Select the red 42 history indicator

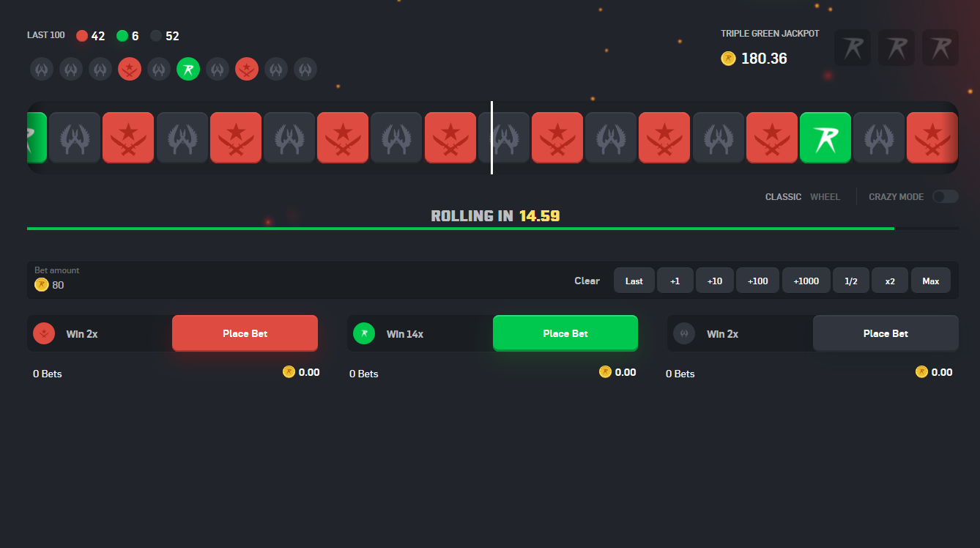coord(81,34)
